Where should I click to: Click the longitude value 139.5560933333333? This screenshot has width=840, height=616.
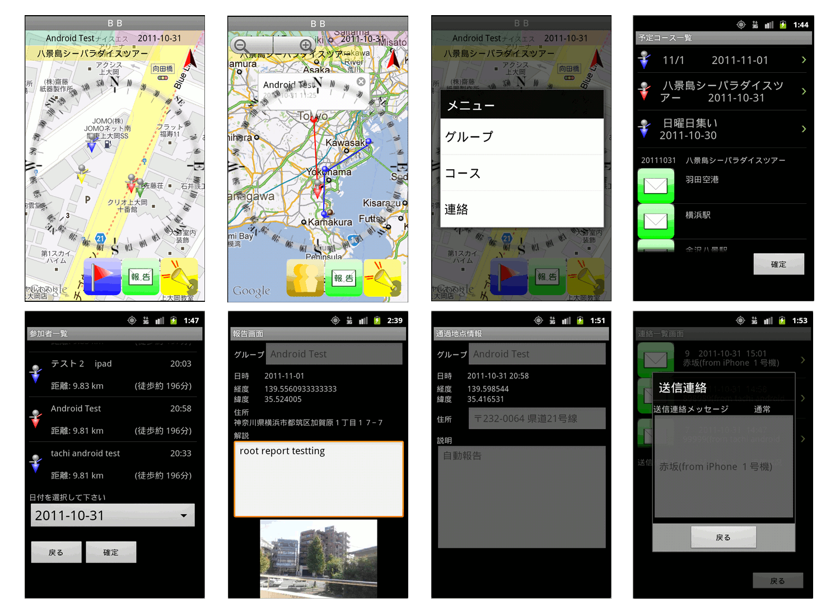pos(301,389)
